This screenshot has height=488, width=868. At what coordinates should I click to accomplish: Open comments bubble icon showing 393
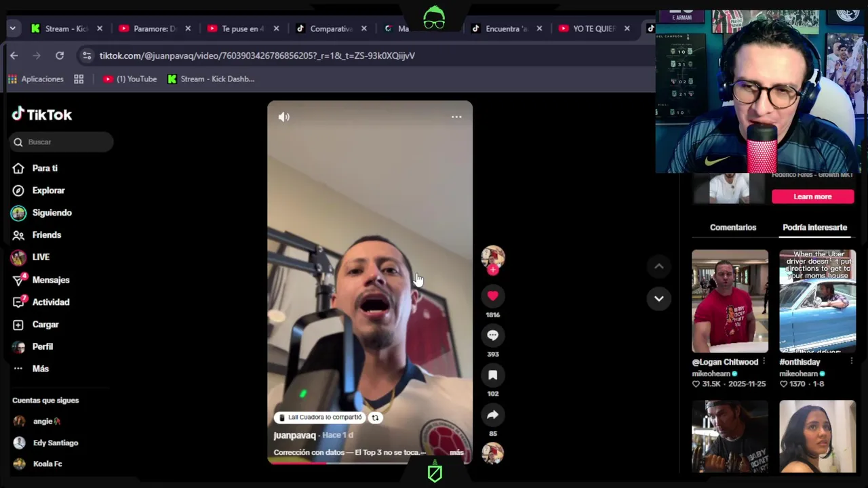(x=493, y=335)
